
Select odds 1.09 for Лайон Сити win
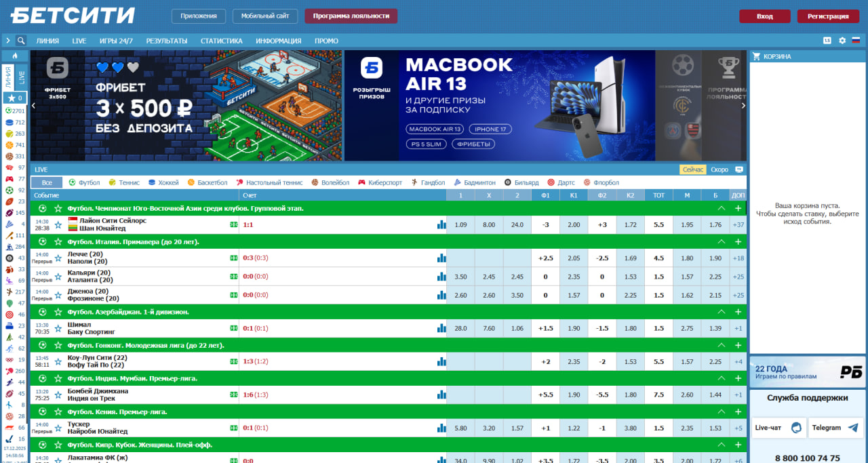(460, 224)
